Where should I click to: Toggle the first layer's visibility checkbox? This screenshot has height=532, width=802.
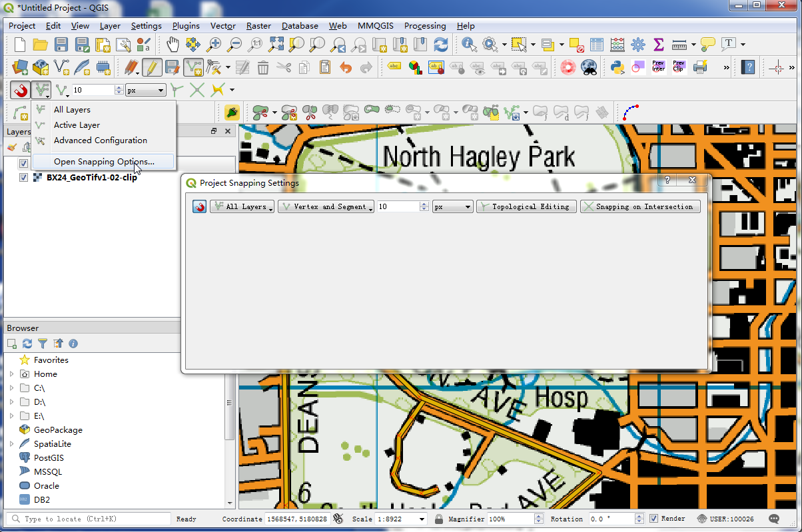[24, 163]
